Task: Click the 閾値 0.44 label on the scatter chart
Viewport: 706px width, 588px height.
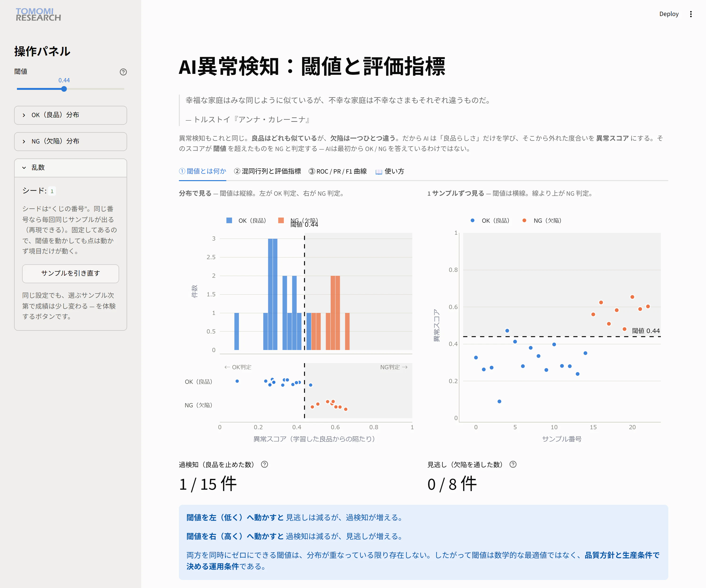Action: pos(646,331)
